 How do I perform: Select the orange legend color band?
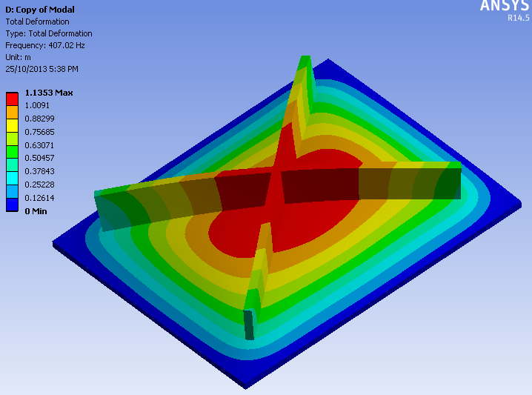13,112
